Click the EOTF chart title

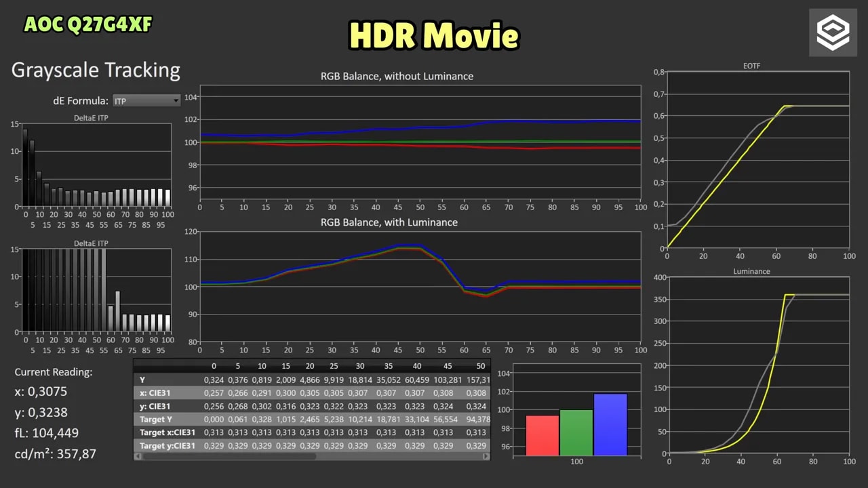click(751, 66)
